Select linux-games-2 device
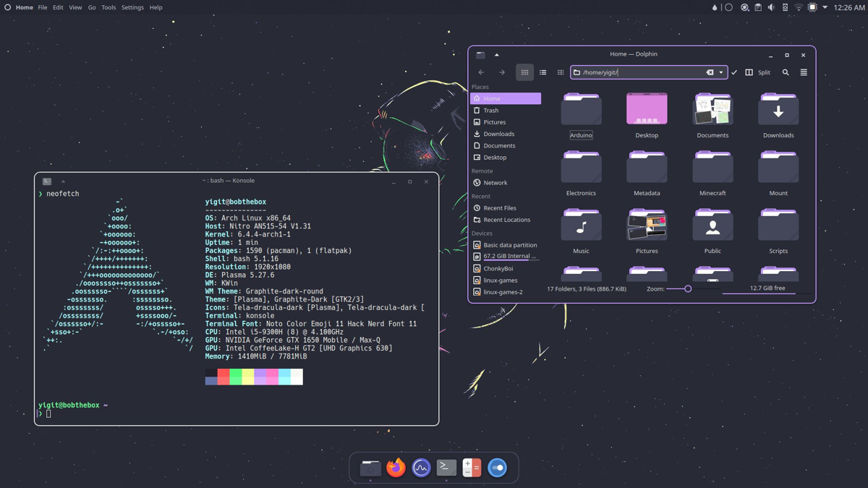The height and width of the screenshot is (488, 868). 505,292
